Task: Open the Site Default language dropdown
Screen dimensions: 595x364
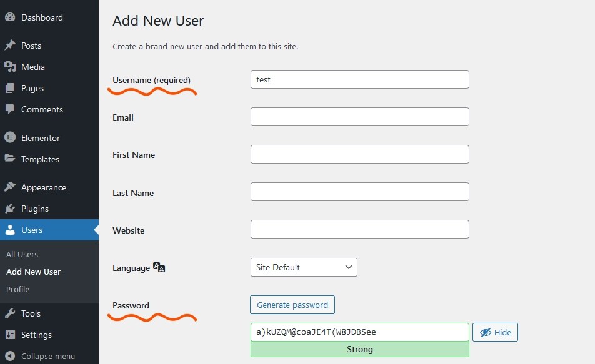Action: [304, 267]
